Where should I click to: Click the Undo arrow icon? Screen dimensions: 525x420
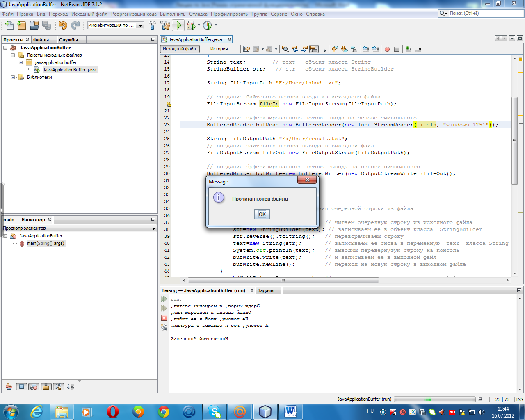click(62, 25)
